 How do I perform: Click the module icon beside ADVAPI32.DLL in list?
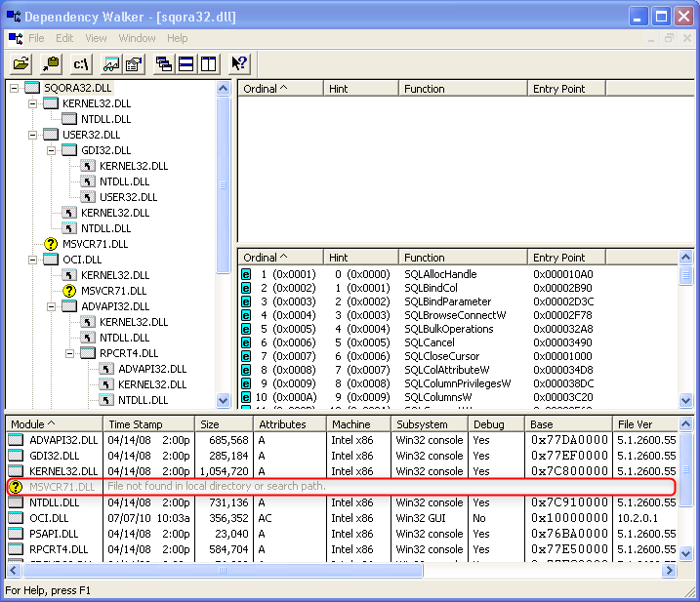click(x=16, y=440)
